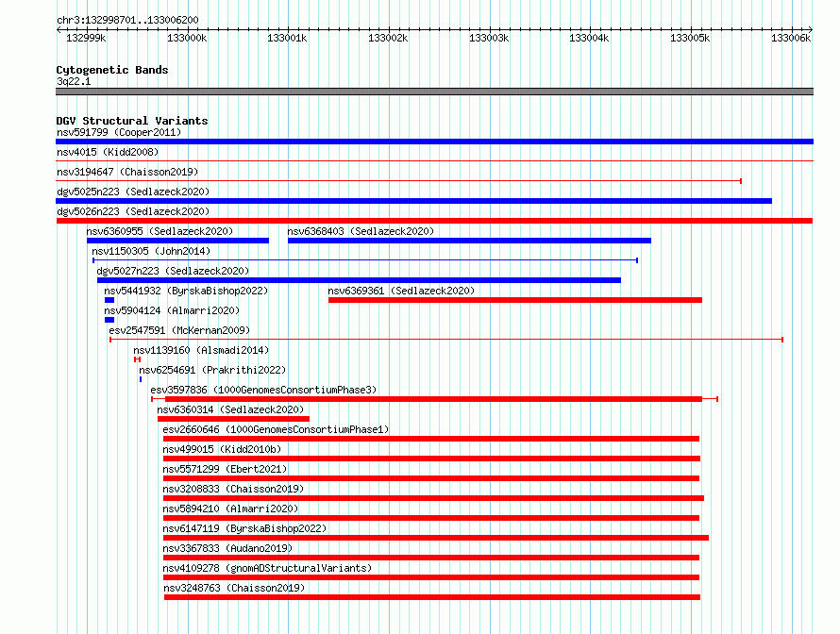The width and height of the screenshot is (840, 634).
Task: Select the dgv5025n223 (Sedlazeck2020) label
Action: pos(133,192)
